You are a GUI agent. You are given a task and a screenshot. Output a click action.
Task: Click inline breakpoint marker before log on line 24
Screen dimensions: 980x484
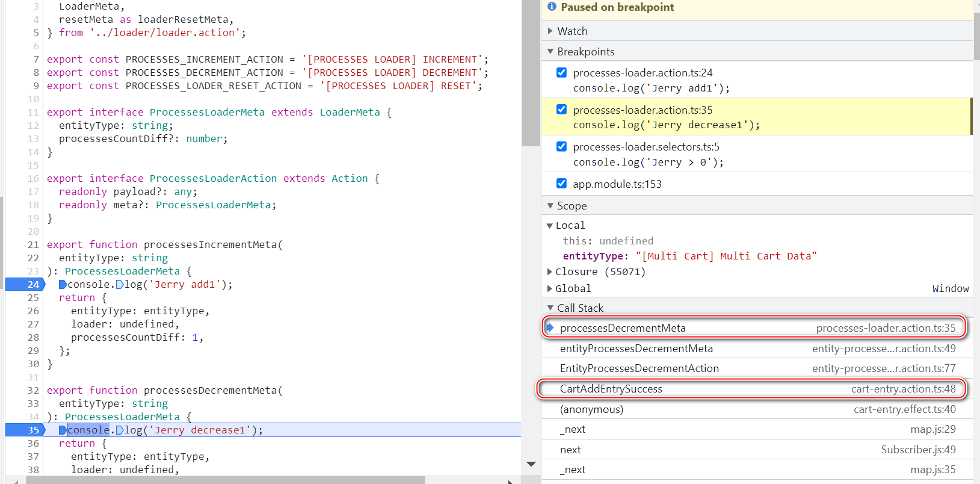tap(120, 284)
